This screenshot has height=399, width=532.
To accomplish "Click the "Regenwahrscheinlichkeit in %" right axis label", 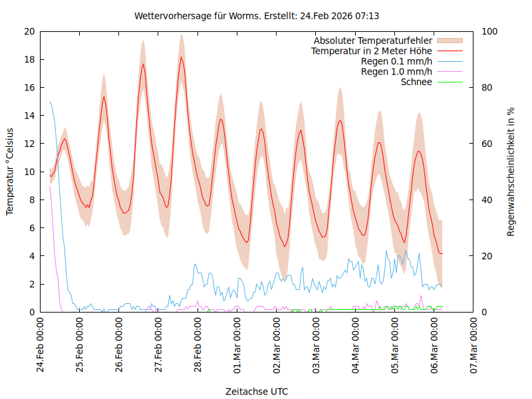I will [x=511, y=172].
